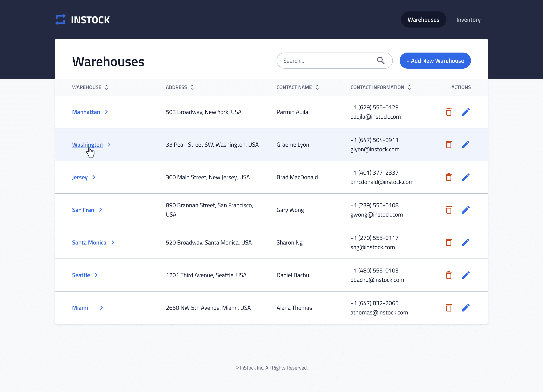Open the Seattle warehouse link
The image size is (543, 392).
click(x=81, y=275)
